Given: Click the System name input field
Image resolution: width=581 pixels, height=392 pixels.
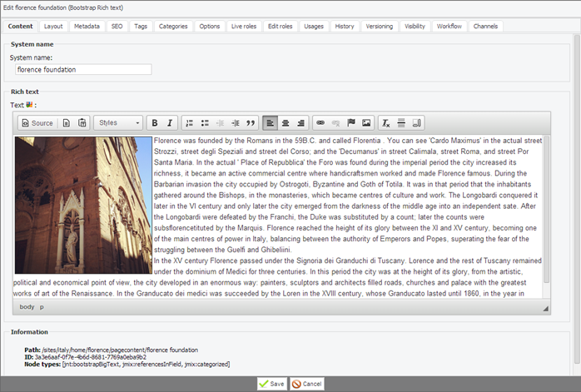Looking at the screenshot, I should pyautogui.click(x=83, y=69).
